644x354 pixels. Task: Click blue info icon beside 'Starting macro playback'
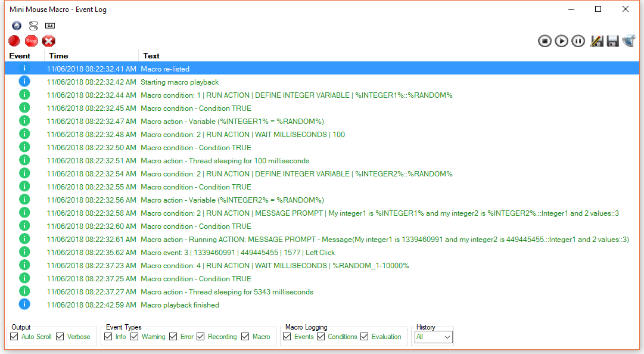pos(24,82)
